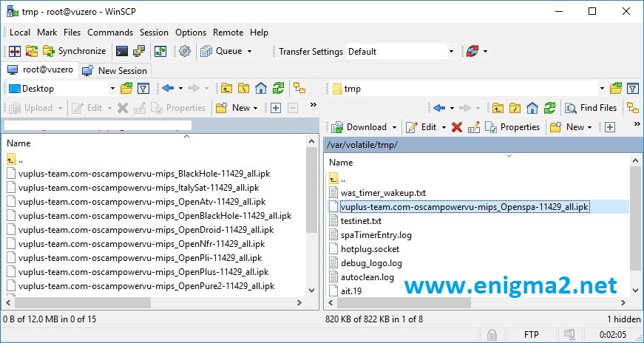The image size is (644, 343).
Task: Click the Synchronize button
Action: point(75,51)
